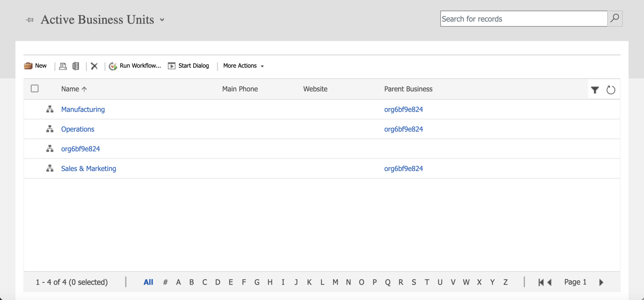
Task: Click the delete X icon
Action: [x=94, y=66]
